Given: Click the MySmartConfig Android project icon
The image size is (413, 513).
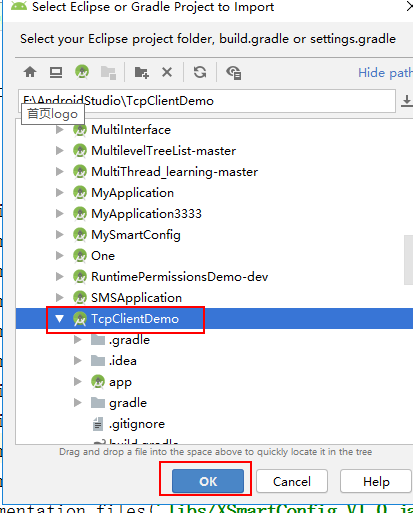Looking at the screenshot, I should [80, 235].
